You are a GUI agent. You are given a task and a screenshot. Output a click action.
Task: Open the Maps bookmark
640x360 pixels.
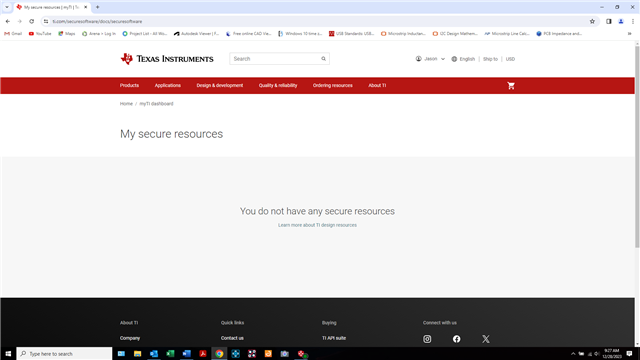click(67, 33)
